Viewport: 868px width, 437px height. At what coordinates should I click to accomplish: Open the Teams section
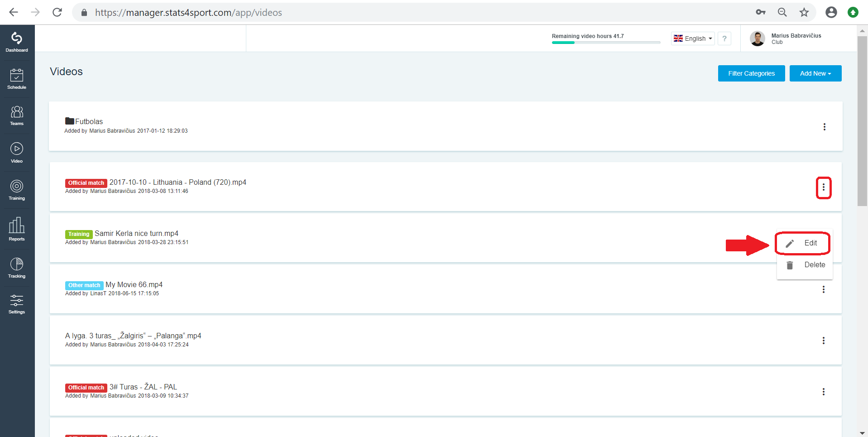click(x=17, y=116)
